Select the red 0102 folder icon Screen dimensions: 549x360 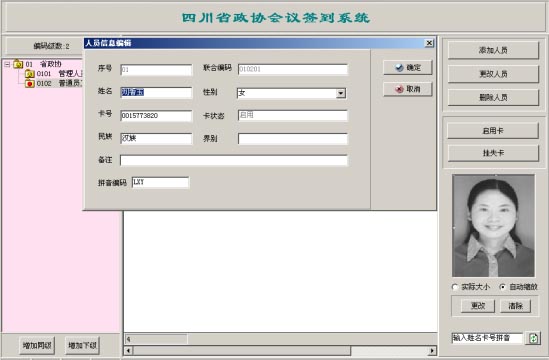tap(30, 84)
